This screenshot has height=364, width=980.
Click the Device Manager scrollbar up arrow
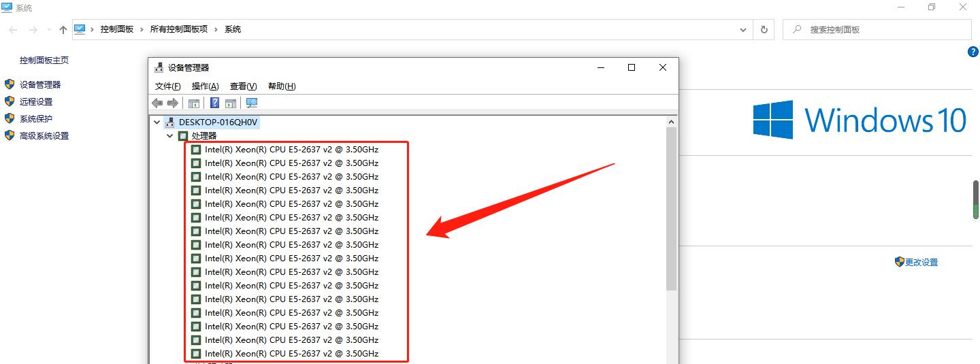coord(672,122)
